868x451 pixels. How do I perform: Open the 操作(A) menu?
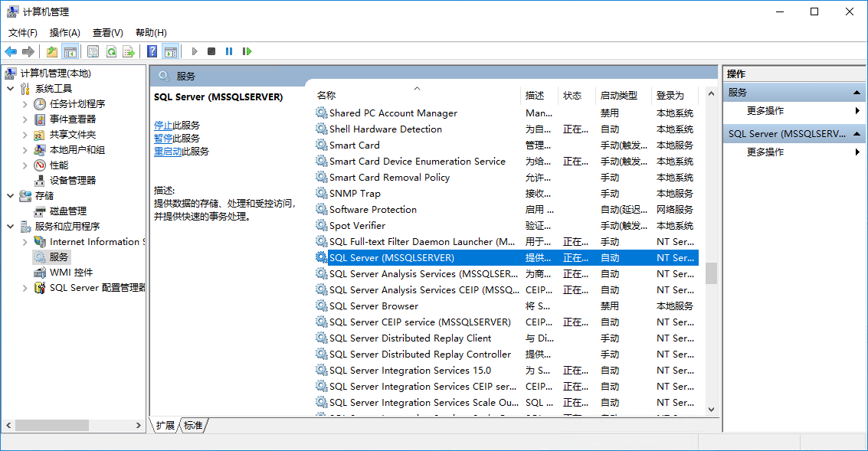click(65, 33)
